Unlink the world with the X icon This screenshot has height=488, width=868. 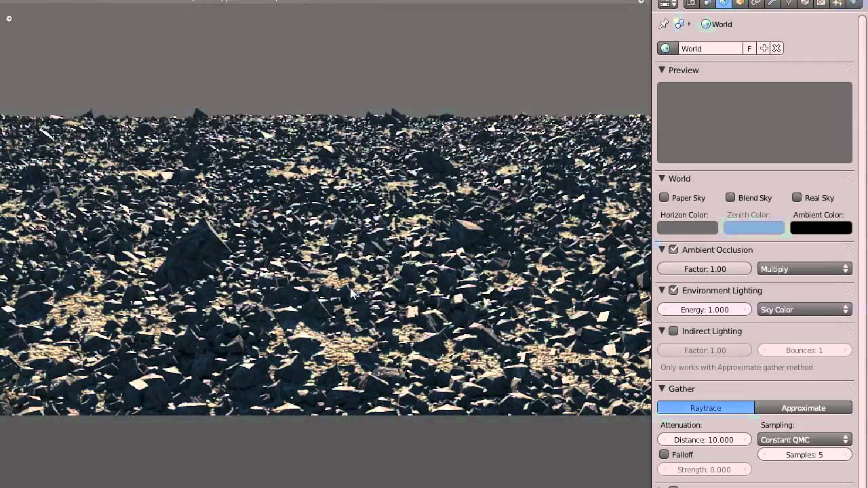click(777, 49)
